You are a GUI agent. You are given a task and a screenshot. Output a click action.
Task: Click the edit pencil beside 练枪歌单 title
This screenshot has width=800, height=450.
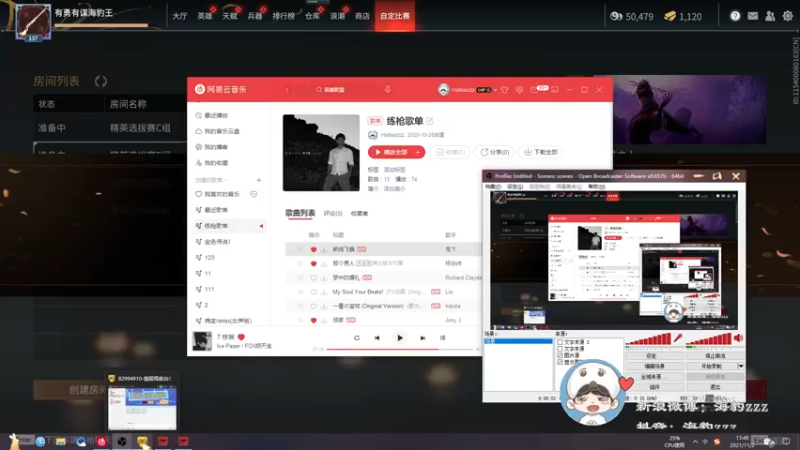coord(430,121)
